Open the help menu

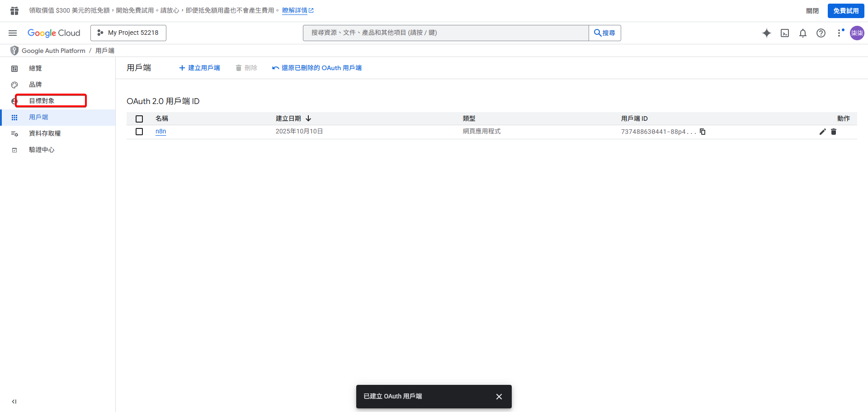[x=821, y=33]
